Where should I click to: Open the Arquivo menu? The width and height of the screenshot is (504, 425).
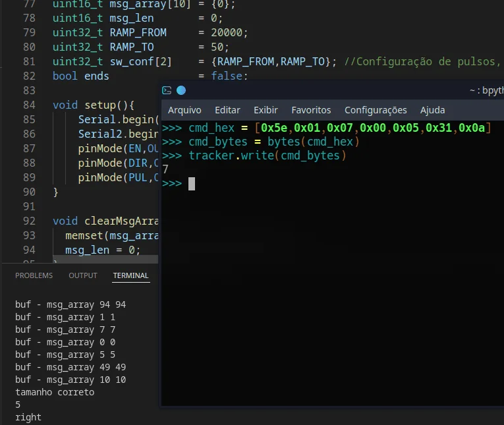coord(184,110)
